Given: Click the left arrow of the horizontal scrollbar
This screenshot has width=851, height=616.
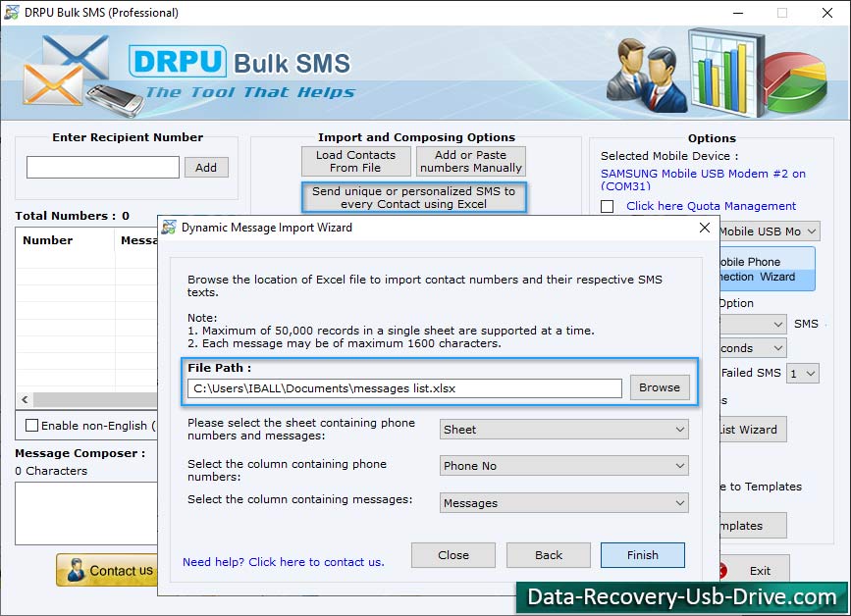Looking at the screenshot, I should coord(25,399).
